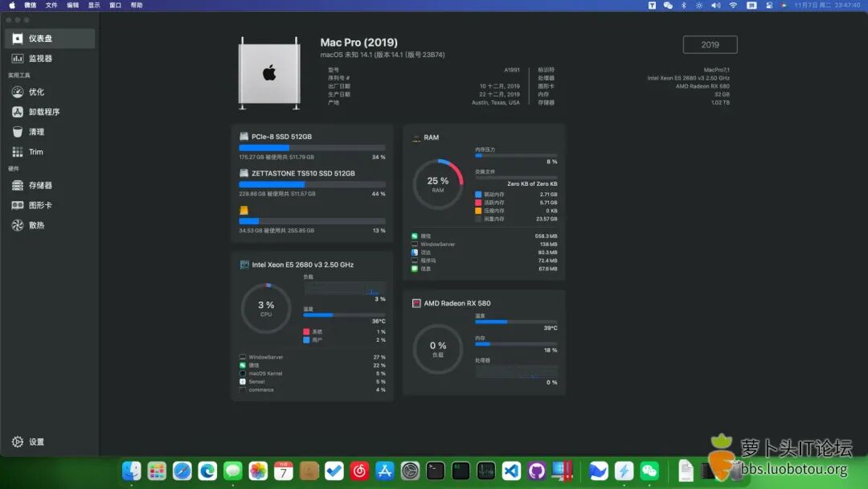Click the RAM chip icon
This screenshot has height=489, width=868.
click(416, 138)
